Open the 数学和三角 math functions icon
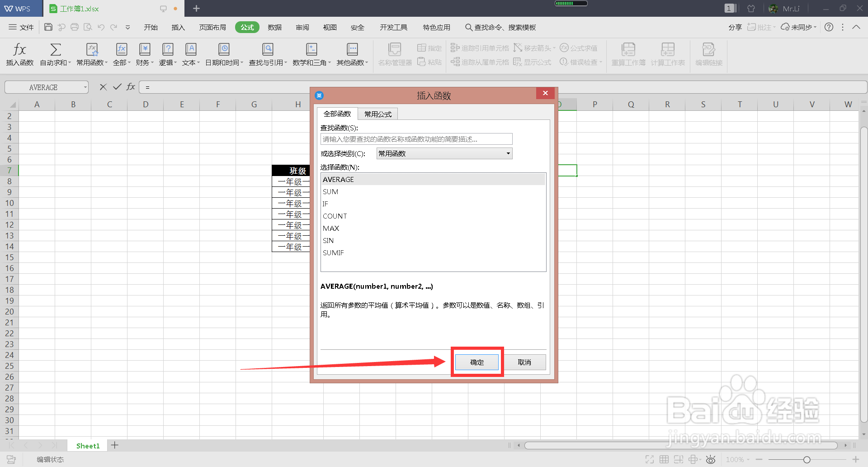Viewport: 868px width, 467px height. pos(311,49)
